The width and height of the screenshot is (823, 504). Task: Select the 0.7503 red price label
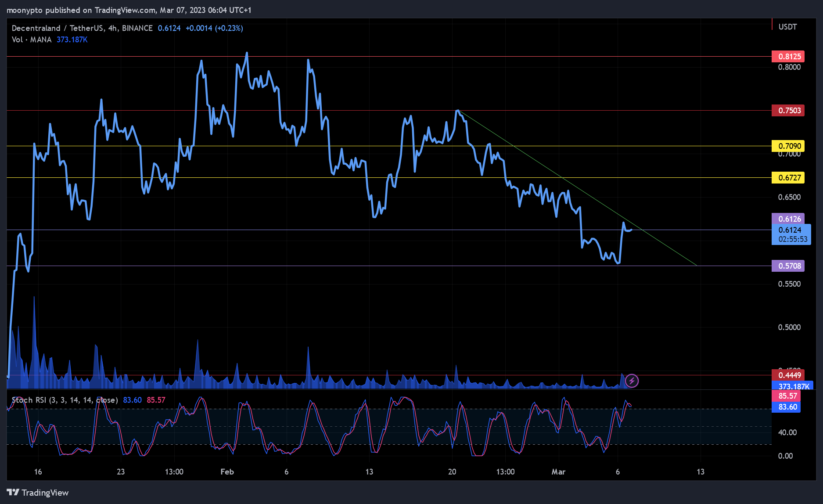point(788,110)
